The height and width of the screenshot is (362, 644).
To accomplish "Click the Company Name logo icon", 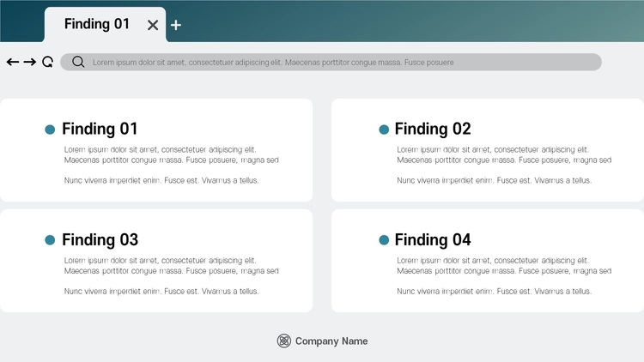I will point(284,341).
